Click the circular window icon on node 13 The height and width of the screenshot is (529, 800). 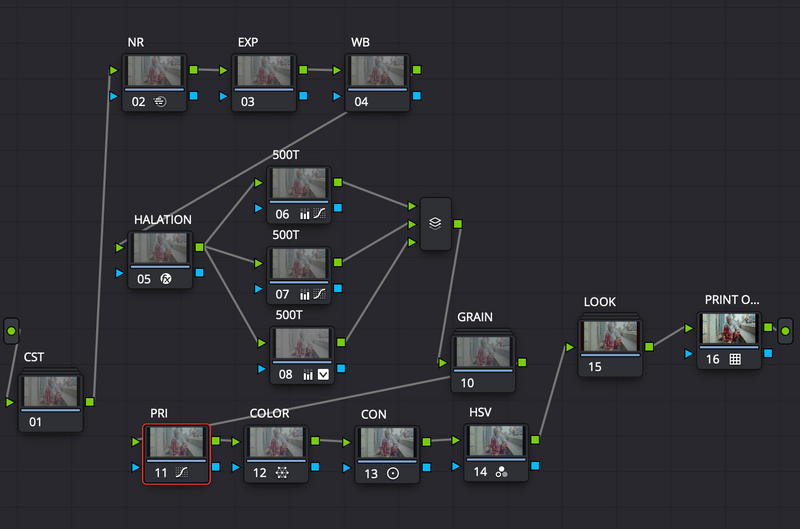click(393, 473)
